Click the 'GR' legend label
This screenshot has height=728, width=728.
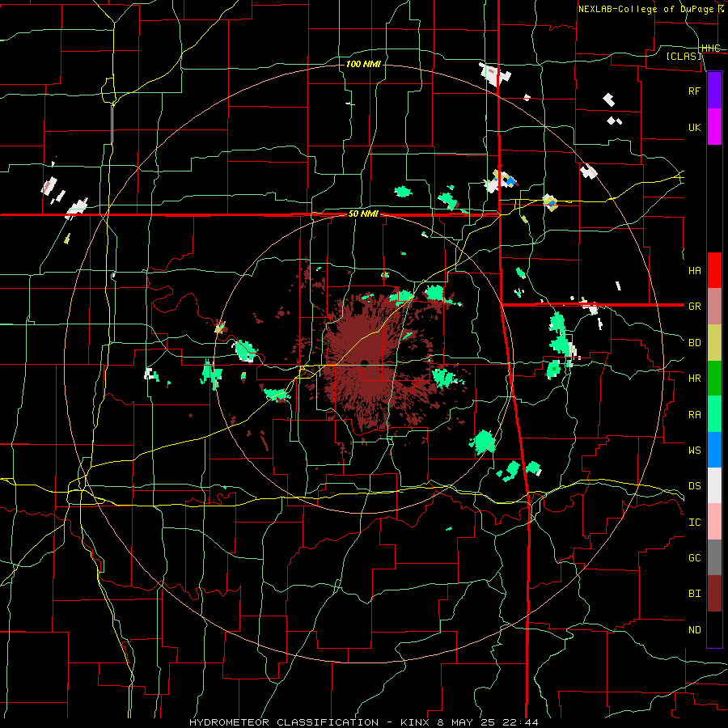(x=694, y=307)
